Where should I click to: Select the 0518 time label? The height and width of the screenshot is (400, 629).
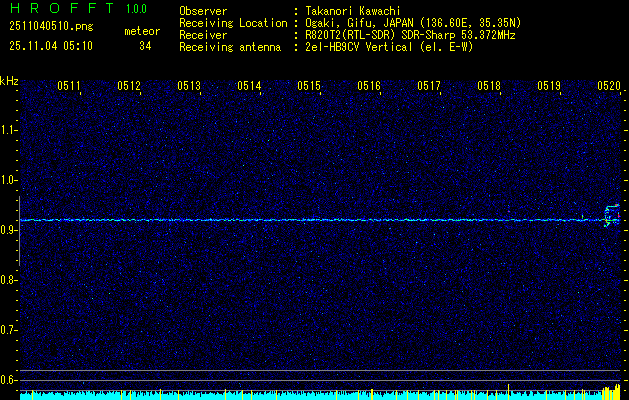(x=489, y=87)
